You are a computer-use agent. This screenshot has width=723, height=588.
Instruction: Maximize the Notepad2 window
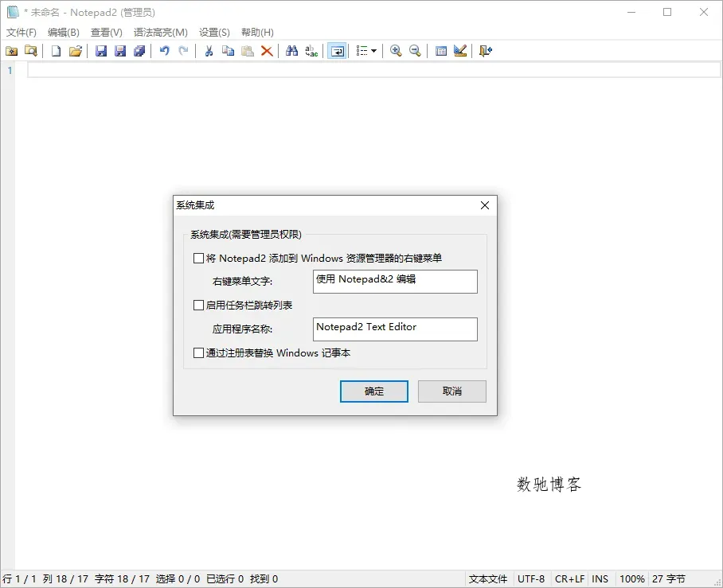(x=667, y=12)
